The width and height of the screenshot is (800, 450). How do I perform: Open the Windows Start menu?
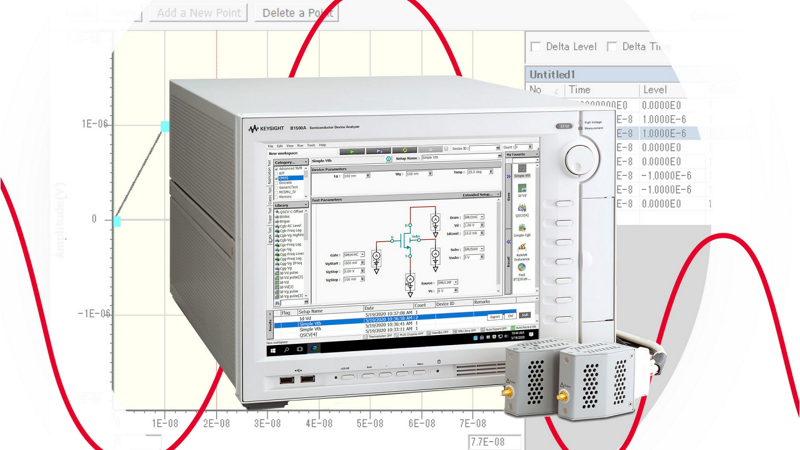[x=272, y=350]
